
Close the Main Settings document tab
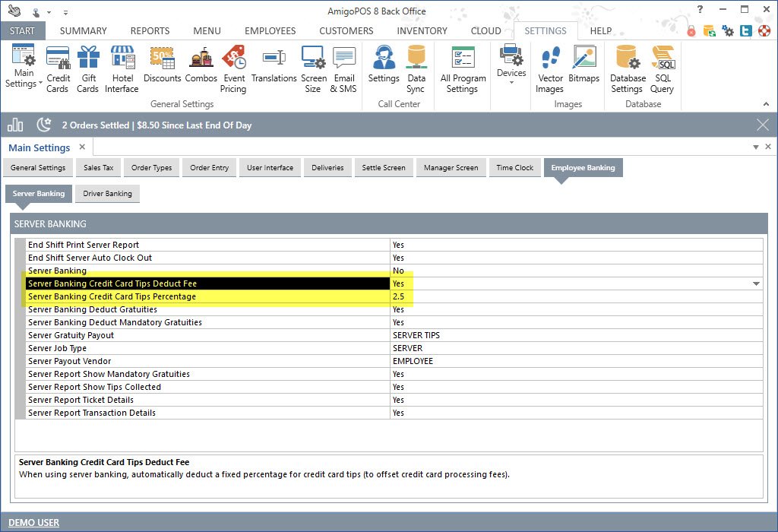(82, 147)
